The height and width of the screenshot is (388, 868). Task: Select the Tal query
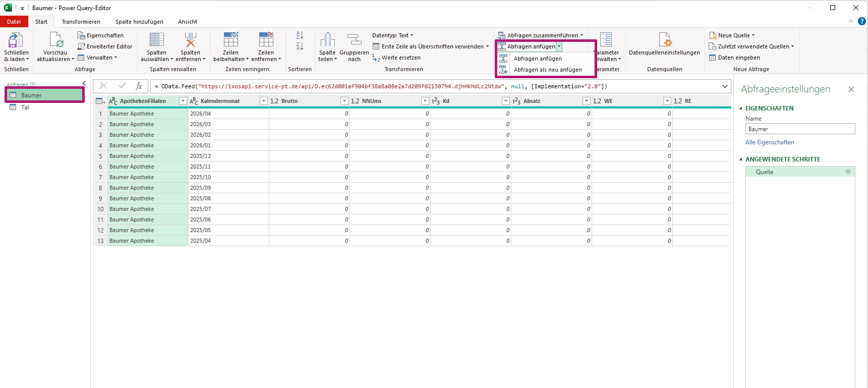tap(25, 107)
